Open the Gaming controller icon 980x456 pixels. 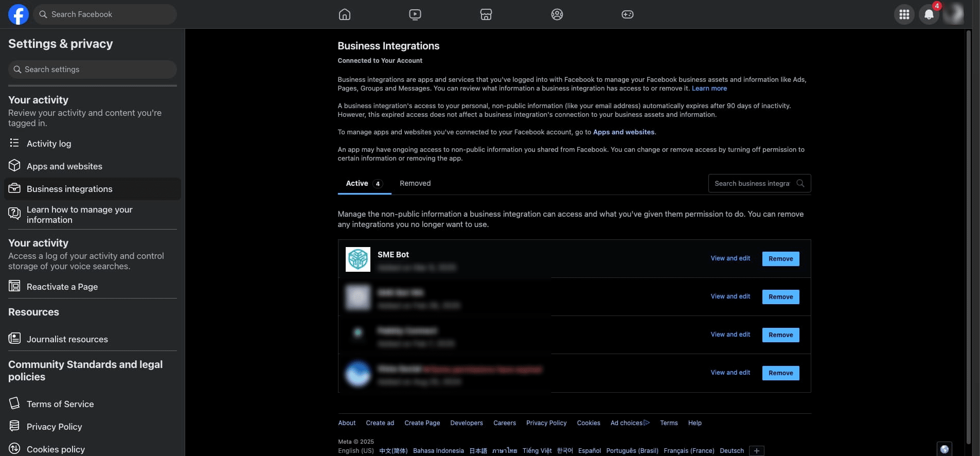[x=628, y=14]
